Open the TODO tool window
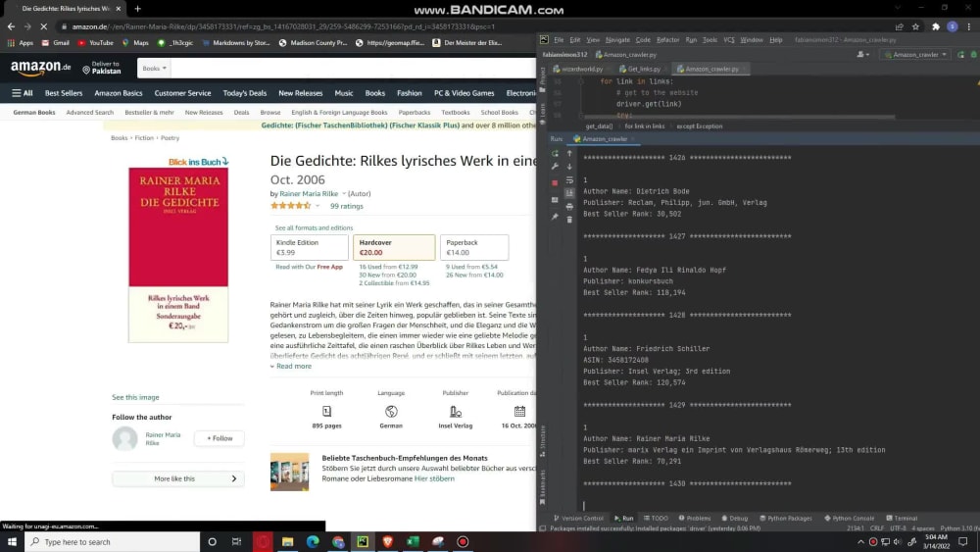Viewport: 980px width, 552px height. pyautogui.click(x=656, y=518)
